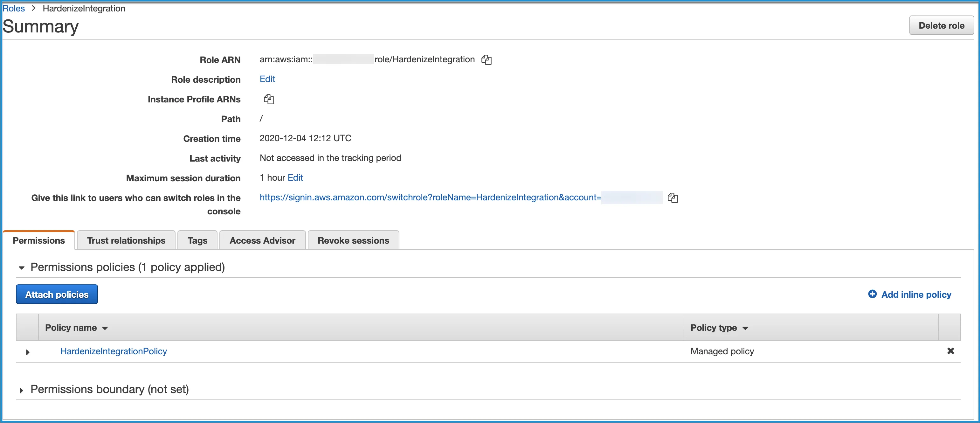This screenshot has width=980, height=423.
Task: Click the copy icon beside Instance Profile ARNs
Action: click(x=269, y=99)
